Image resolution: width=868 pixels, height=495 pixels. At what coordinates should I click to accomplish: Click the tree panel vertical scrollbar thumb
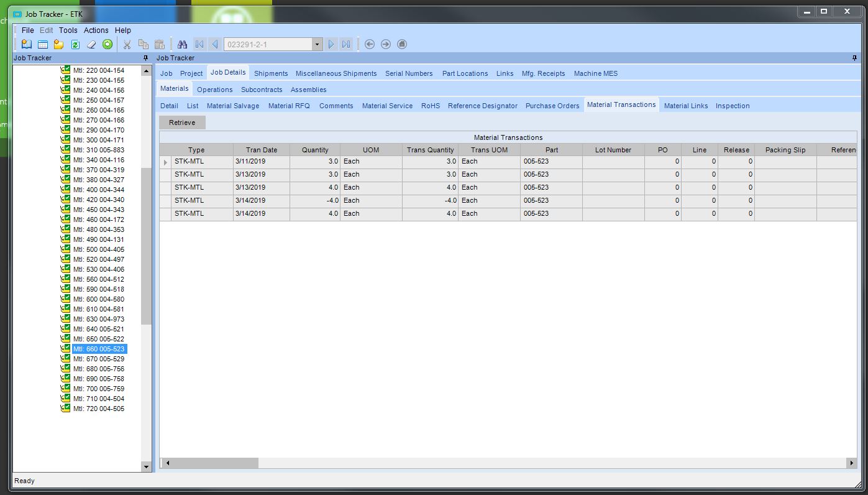[x=147, y=246]
